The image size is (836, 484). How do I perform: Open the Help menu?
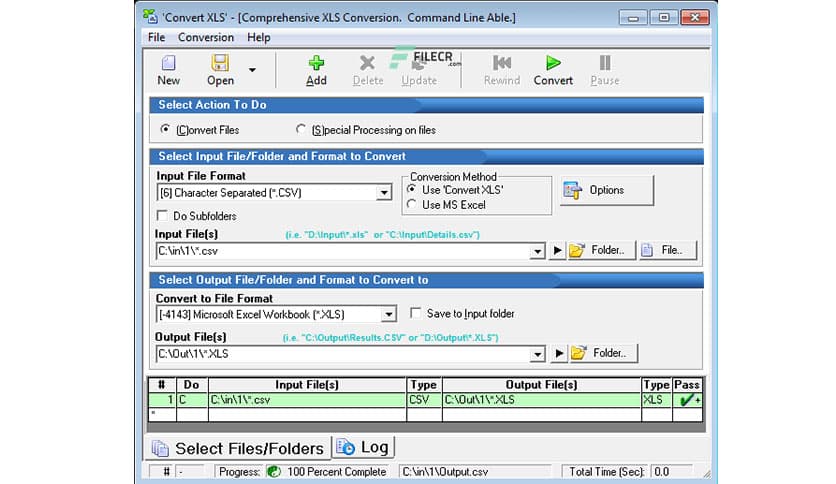(x=259, y=37)
